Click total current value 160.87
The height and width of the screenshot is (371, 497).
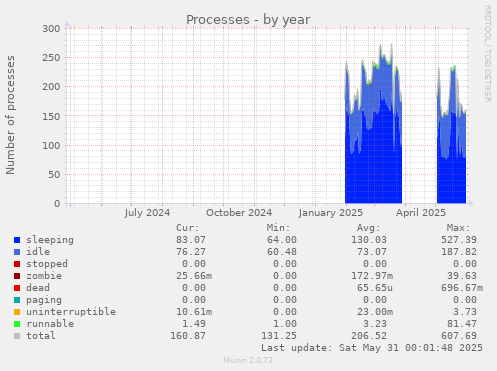pos(188,336)
